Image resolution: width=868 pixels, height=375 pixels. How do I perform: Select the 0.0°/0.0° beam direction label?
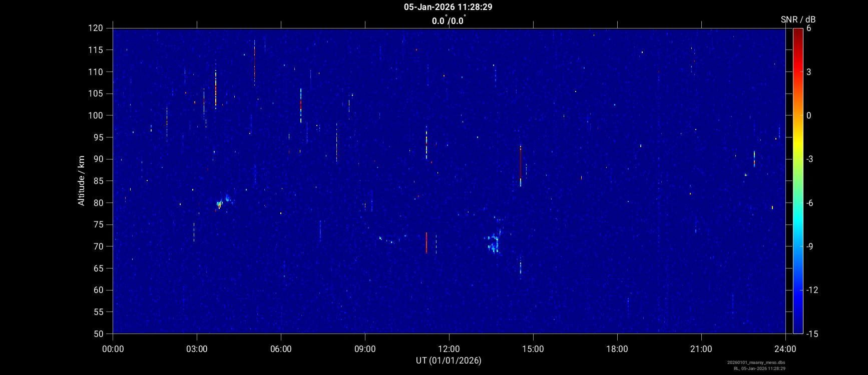pyautogui.click(x=448, y=20)
